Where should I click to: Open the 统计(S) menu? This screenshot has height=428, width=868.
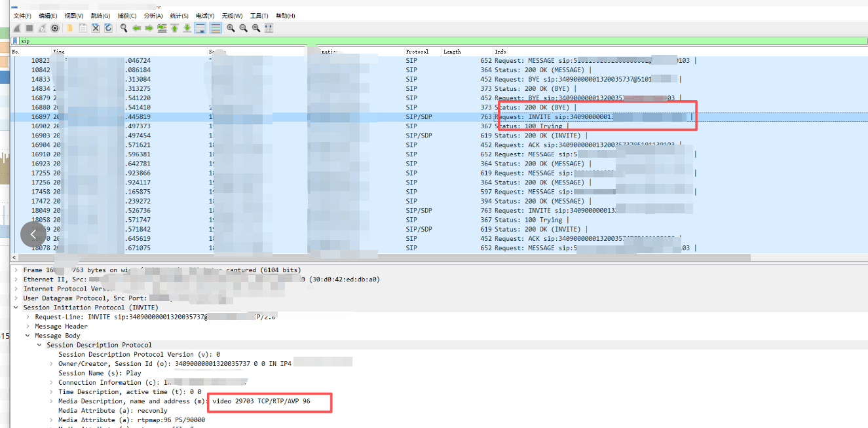[179, 16]
